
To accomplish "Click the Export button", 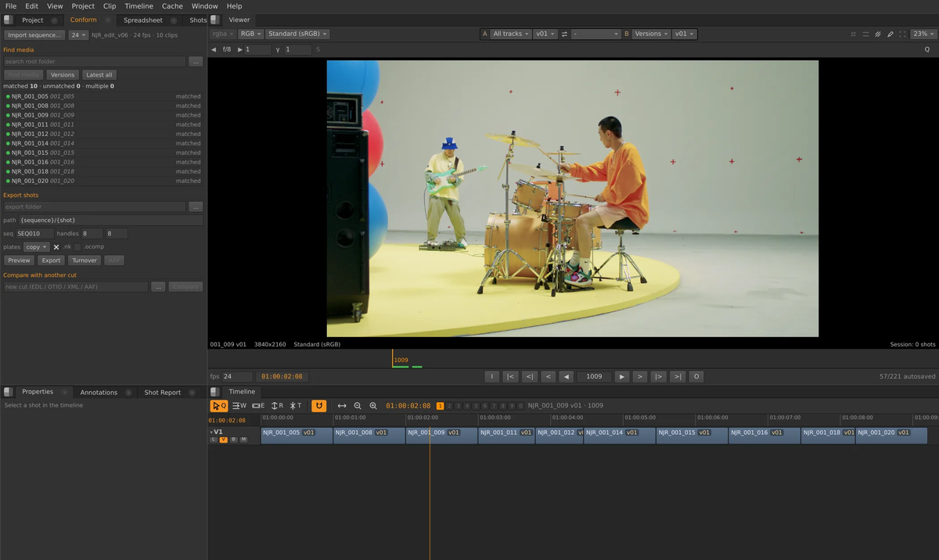I will (52, 260).
